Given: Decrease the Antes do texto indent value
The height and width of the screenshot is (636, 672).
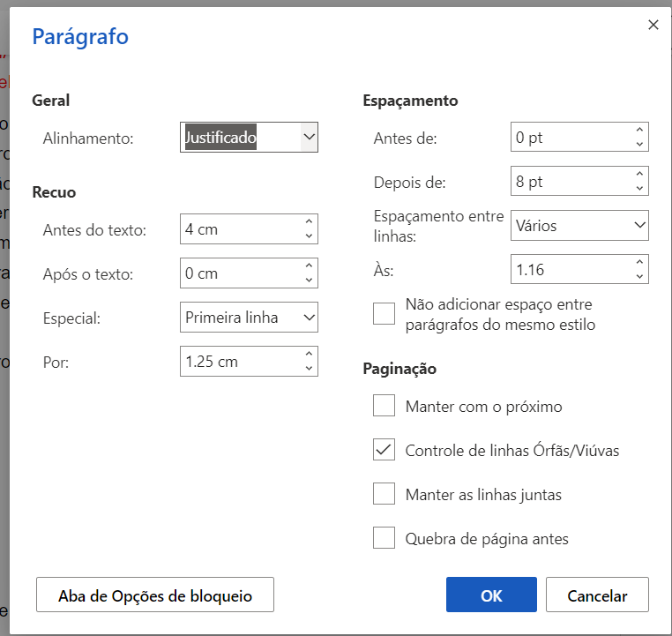Looking at the screenshot, I should [x=309, y=236].
